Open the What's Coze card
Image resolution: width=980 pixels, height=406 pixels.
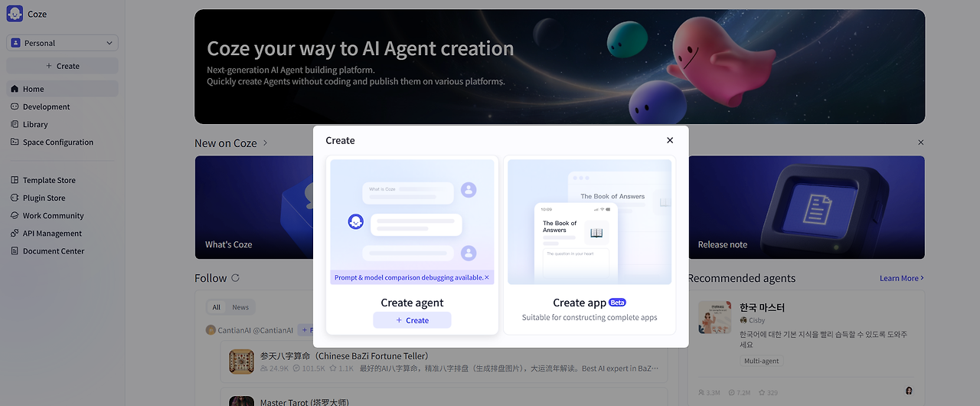click(x=254, y=208)
